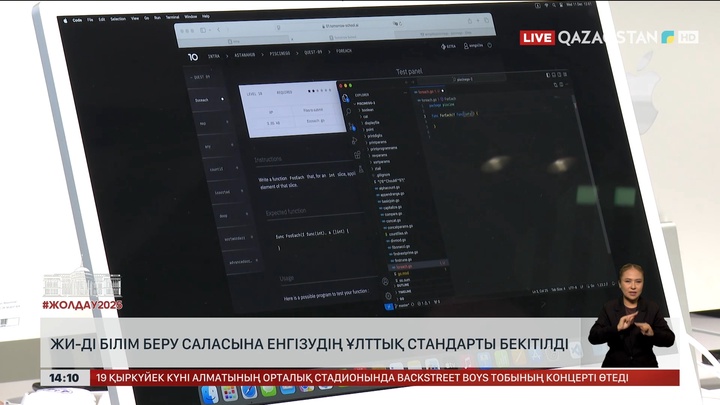Select the foreach.go row in Explorer
Image resolution: width=720 pixels, height=405 pixels.
419,265
